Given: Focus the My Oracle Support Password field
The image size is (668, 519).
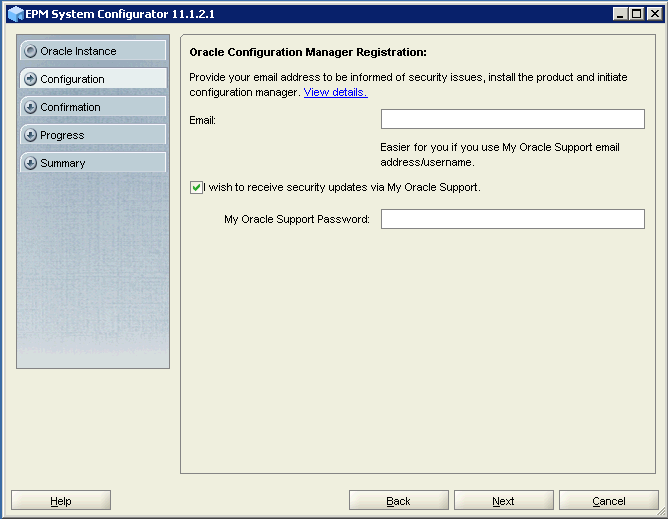Looking at the screenshot, I should coord(513,219).
